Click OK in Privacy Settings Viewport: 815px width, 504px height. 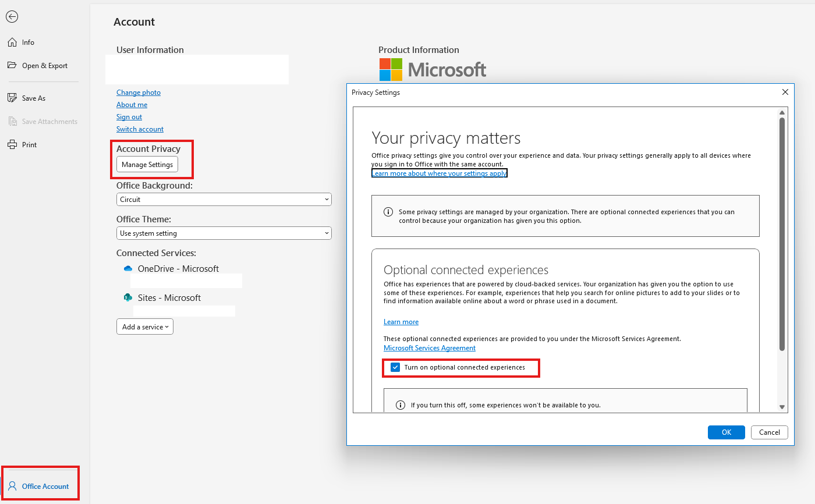coord(727,432)
